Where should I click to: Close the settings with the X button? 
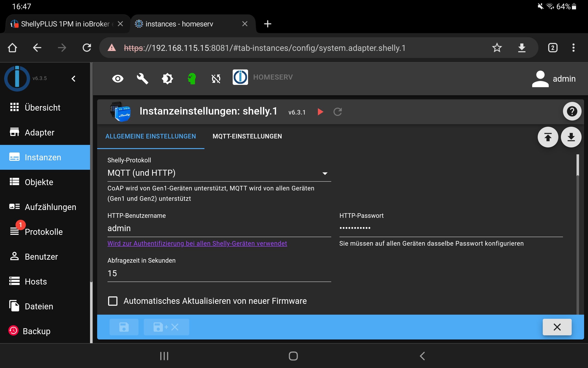coord(557,327)
